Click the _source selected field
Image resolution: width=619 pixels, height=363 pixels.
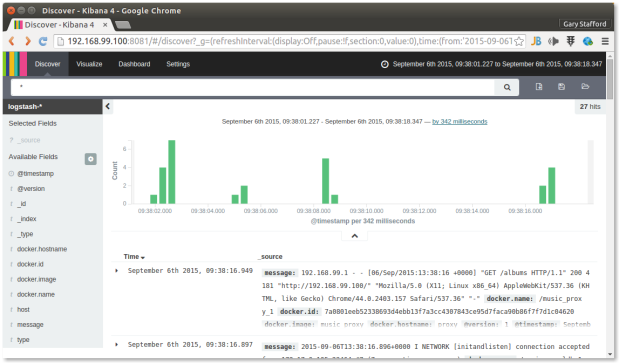(x=28, y=140)
